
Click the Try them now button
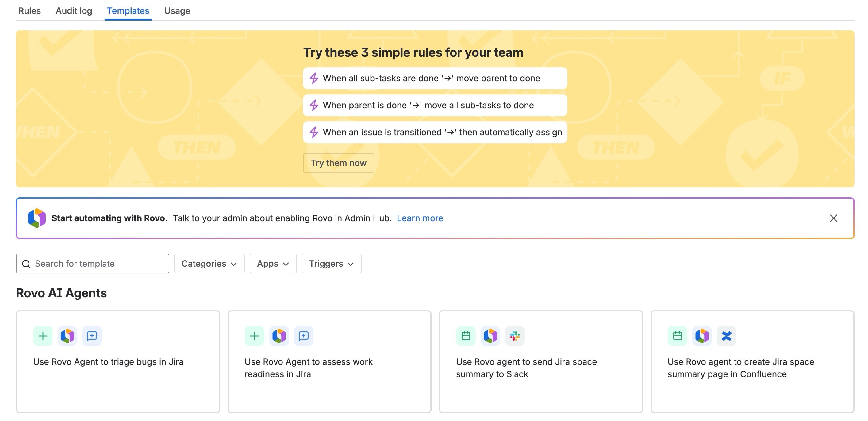tap(338, 163)
